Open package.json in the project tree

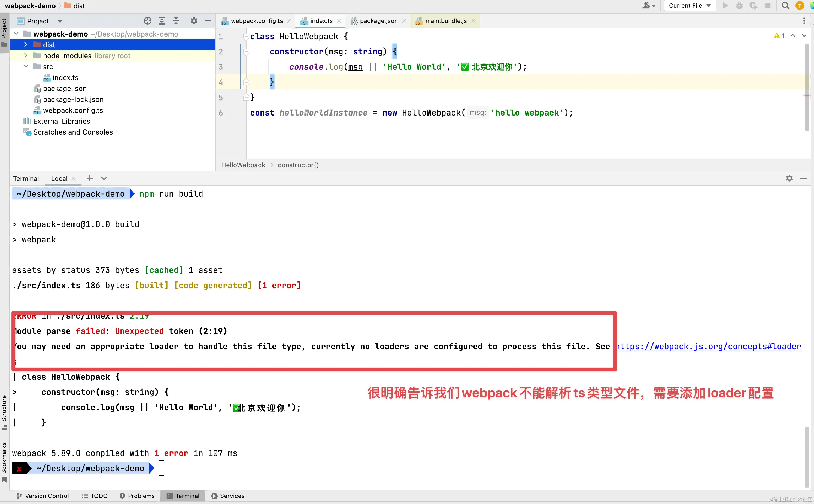tap(65, 89)
